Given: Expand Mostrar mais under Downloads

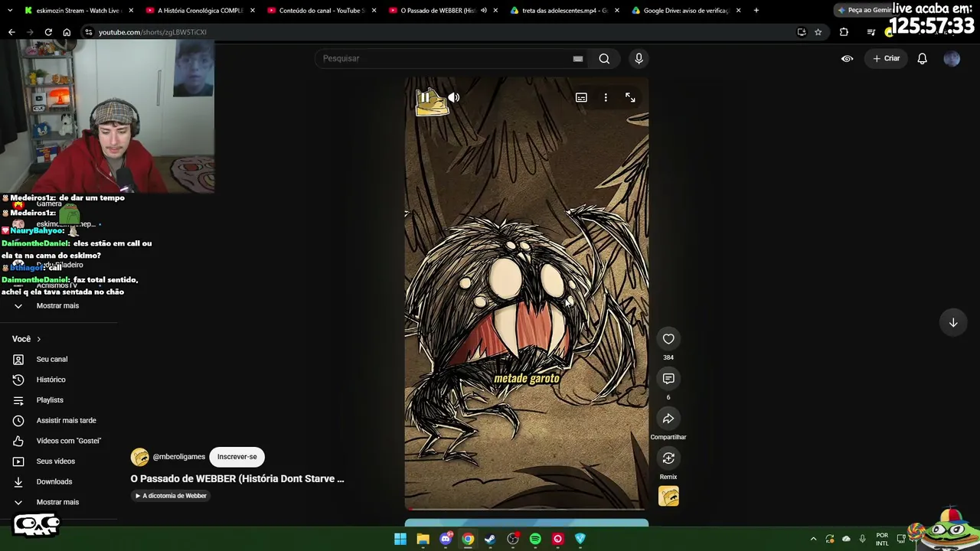Looking at the screenshot, I should click(x=59, y=502).
